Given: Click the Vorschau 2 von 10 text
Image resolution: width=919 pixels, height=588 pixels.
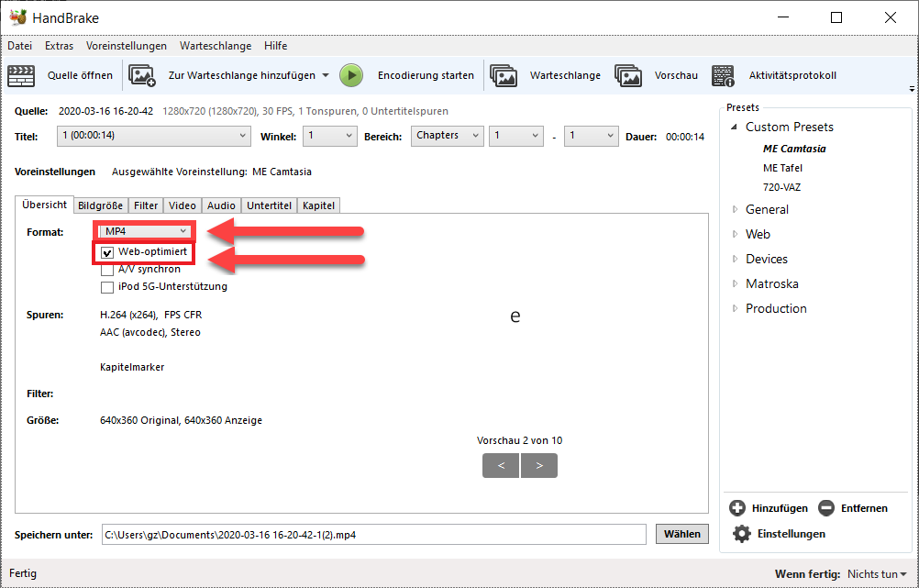Looking at the screenshot, I should pos(519,441).
